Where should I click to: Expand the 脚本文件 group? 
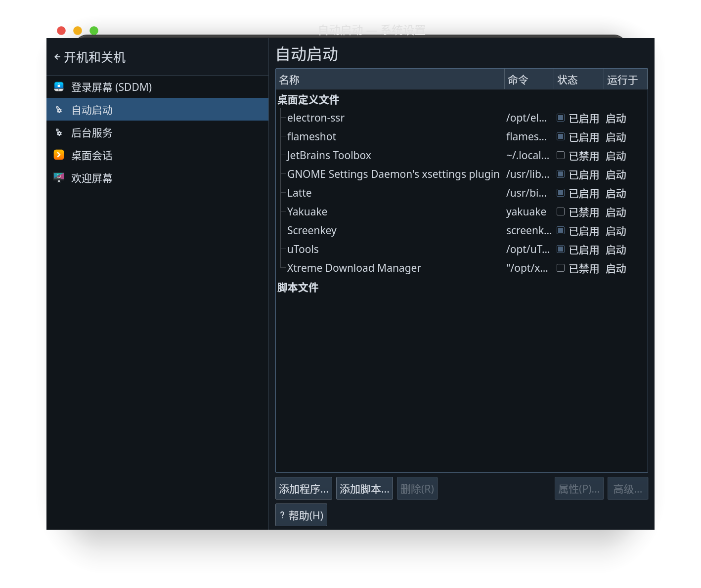tap(298, 288)
